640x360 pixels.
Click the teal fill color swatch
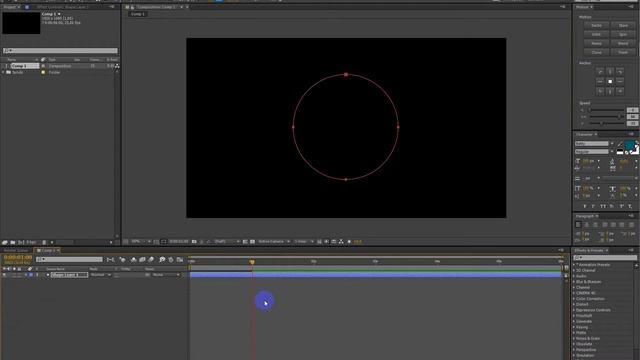pos(630,144)
